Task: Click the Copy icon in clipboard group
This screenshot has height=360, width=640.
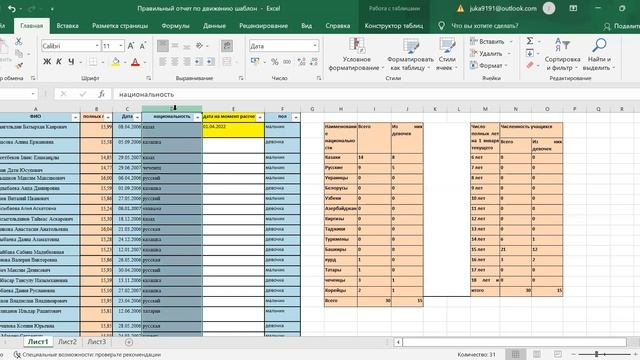Action: (x=19, y=53)
